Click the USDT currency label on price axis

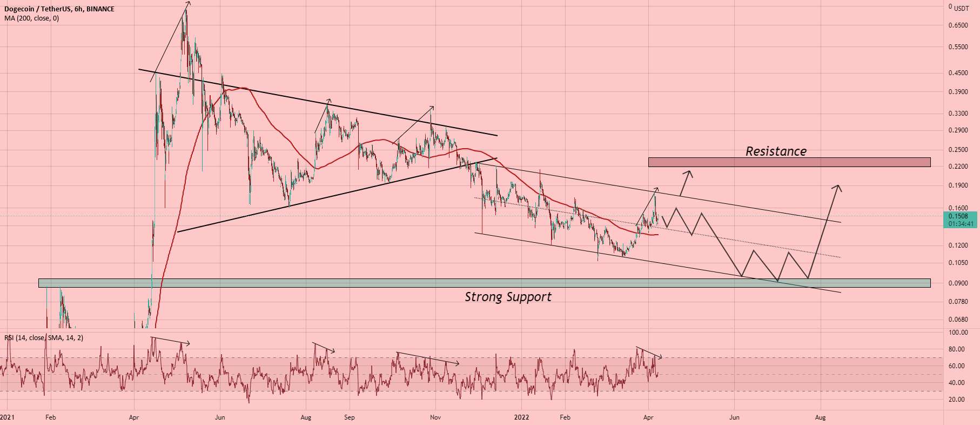(x=961, y=9)
